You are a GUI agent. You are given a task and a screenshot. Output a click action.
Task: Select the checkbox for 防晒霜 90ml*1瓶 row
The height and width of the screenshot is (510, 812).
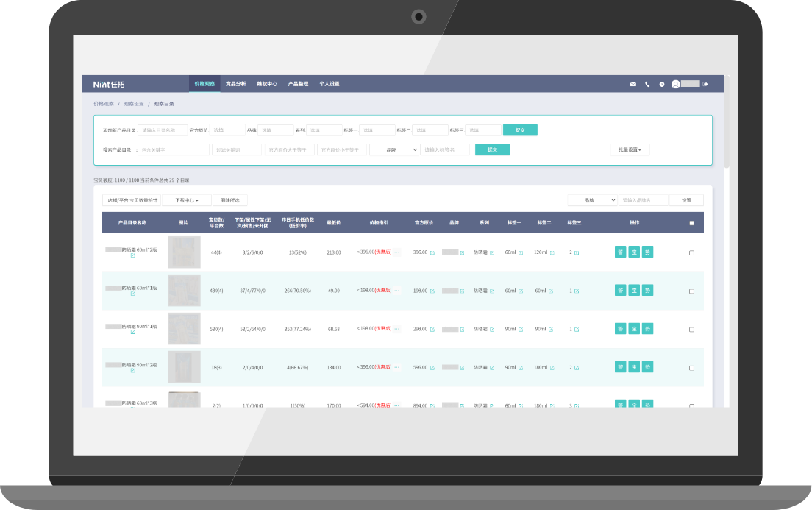pos(691,329)
